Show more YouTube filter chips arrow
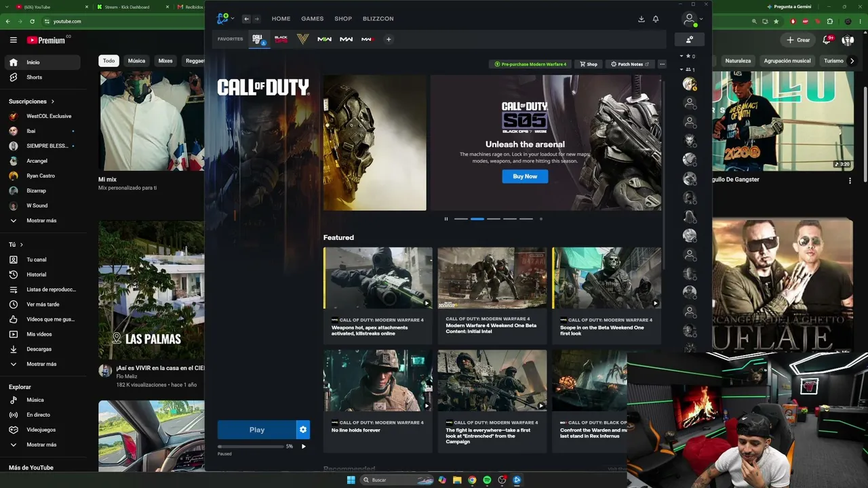Viewport: 868px width, 488px height. [851, 61]
